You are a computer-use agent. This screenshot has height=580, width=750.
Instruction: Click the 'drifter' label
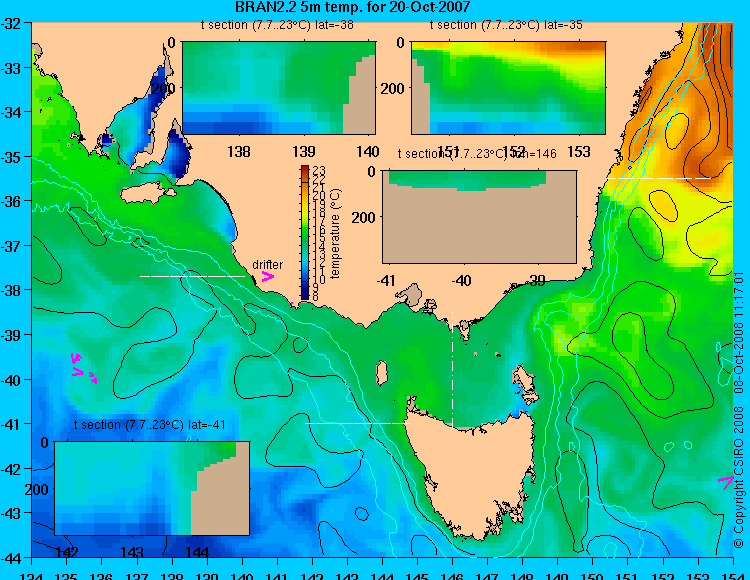267,264
